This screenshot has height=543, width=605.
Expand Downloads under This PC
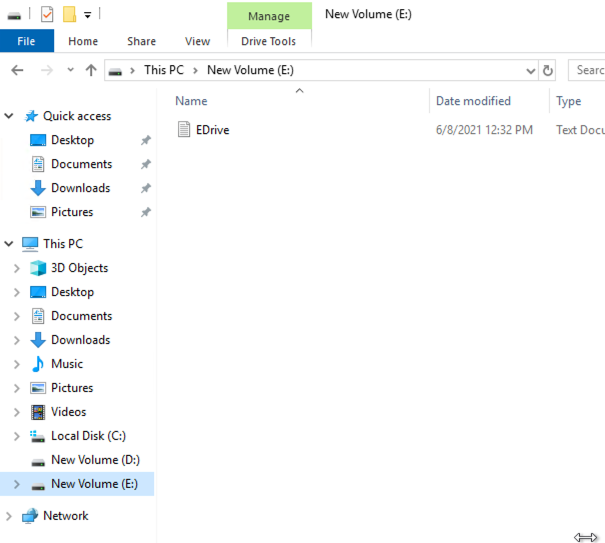coord(17,340)
